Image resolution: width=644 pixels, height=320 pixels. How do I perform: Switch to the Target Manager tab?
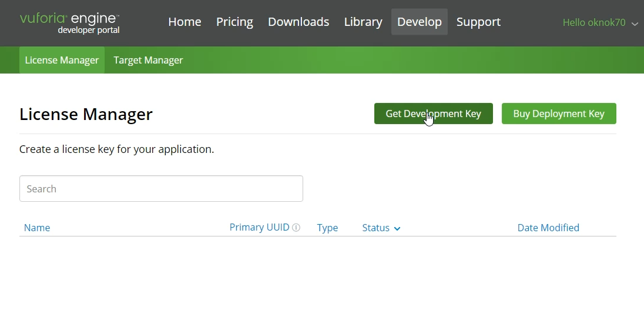click(148, 60)
